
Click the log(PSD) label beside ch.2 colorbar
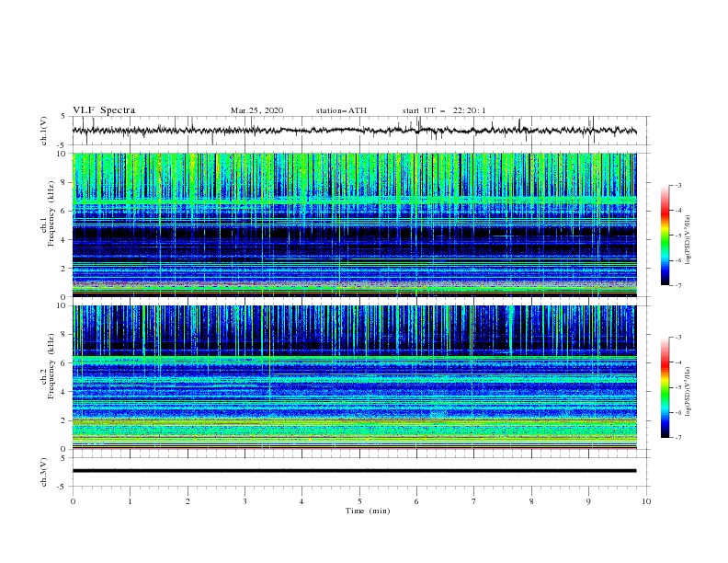pos(688,391)
